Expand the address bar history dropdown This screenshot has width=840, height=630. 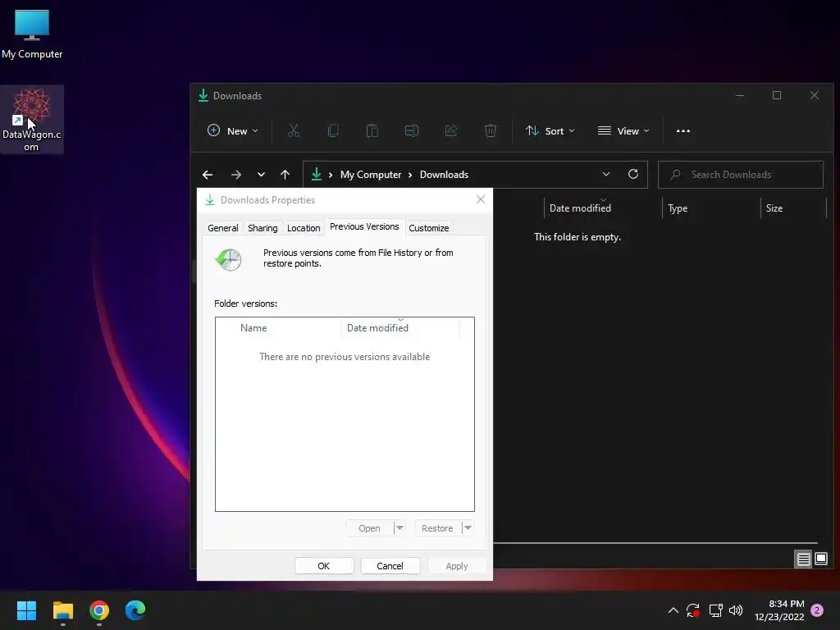tap(606, 175)
